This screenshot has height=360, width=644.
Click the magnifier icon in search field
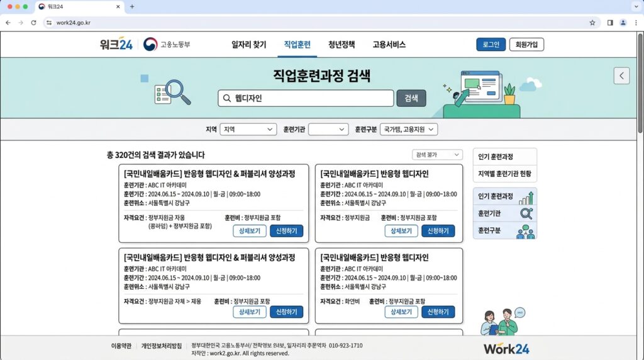pyautogui.click(x=226, y=98)
